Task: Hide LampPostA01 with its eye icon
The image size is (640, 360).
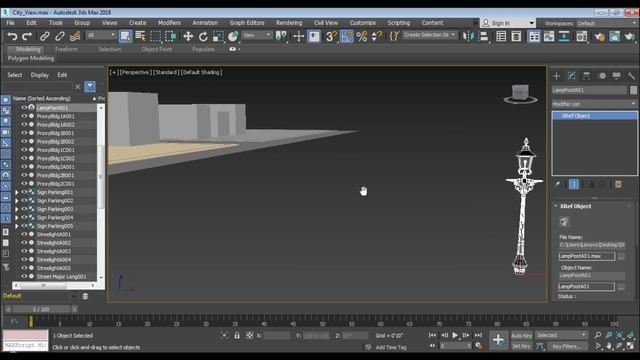Action: (24, 108)
